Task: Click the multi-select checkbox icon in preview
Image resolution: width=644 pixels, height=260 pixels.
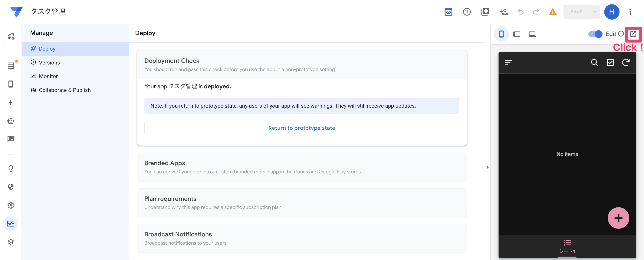Action: pos(610,63)
